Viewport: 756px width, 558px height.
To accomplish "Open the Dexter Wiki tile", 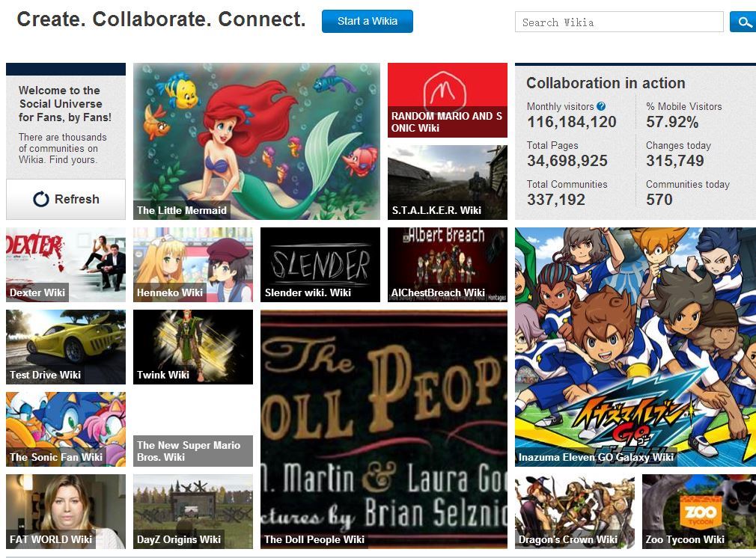I will [66, 265].
